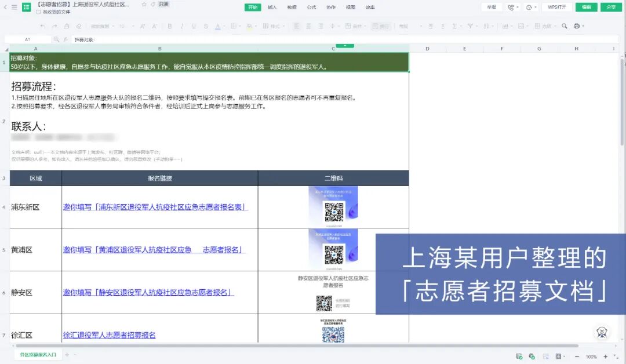Increase the font size with the larger A
The width and height of the screenshot is (626, 364).
142,26
